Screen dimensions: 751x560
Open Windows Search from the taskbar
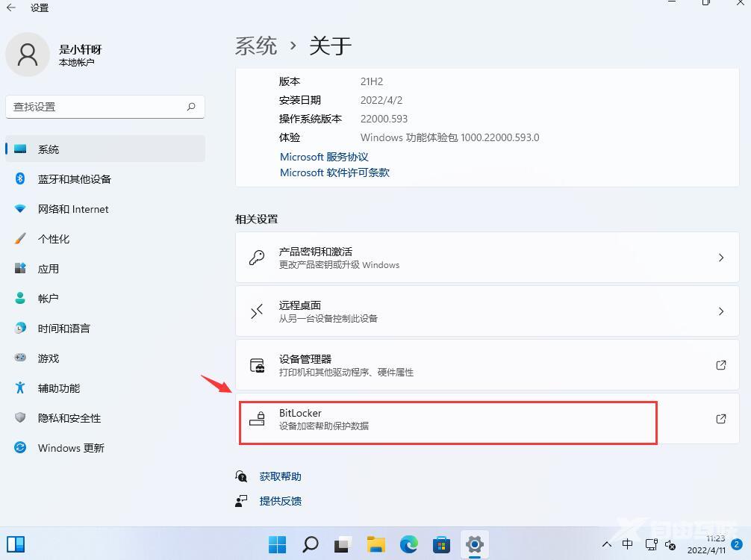tap(311, 544)
